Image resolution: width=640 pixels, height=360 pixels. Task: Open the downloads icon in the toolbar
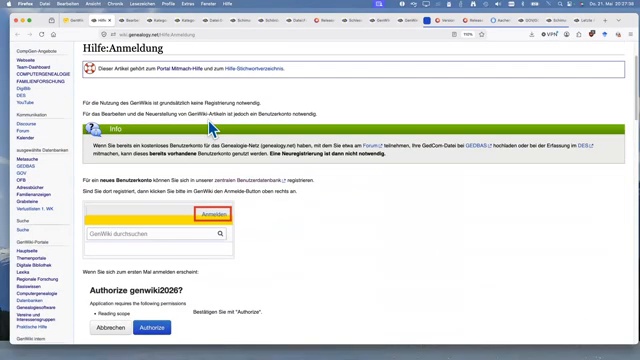(x=531, y=35)
